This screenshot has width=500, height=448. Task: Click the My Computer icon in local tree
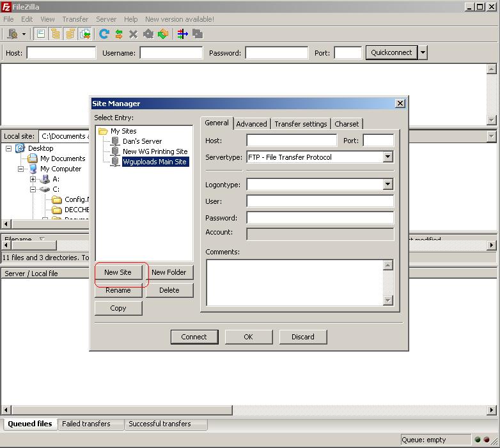coord(33,169)
